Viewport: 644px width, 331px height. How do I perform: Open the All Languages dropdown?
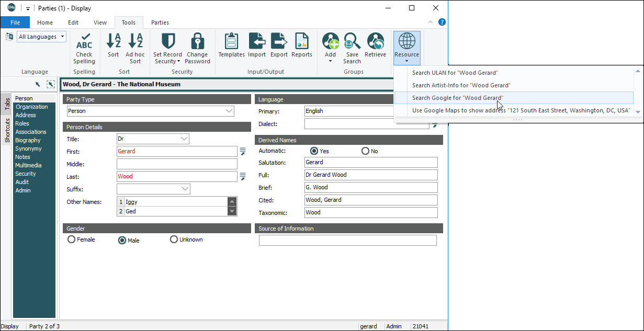pyautogui.click(x=62, y=37)
